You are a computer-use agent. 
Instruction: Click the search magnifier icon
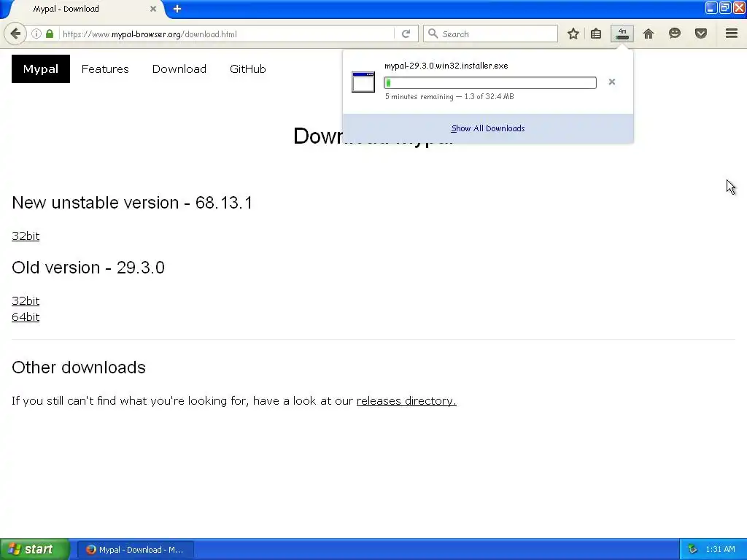(433, 34)
